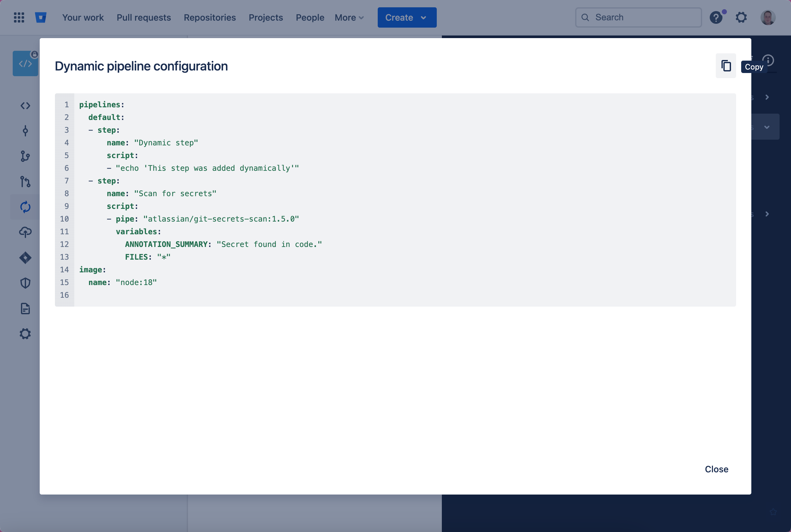Close the Dynamic pipeline configuration dialog
Viewport: 791px width, 532px height.
[x=716, y=469]
